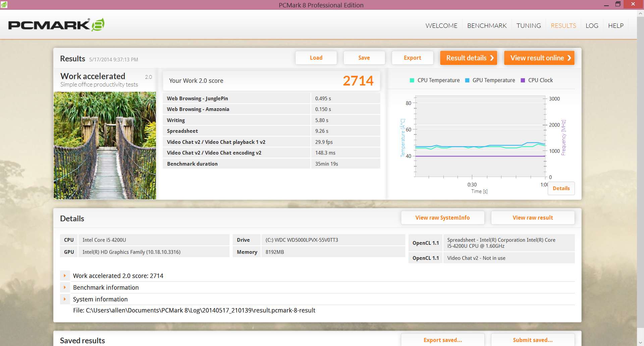Image resolution: width=644 pixels, height=346 pixels.
Task: Click the Saved results heading
Action: tap(83, 340)
